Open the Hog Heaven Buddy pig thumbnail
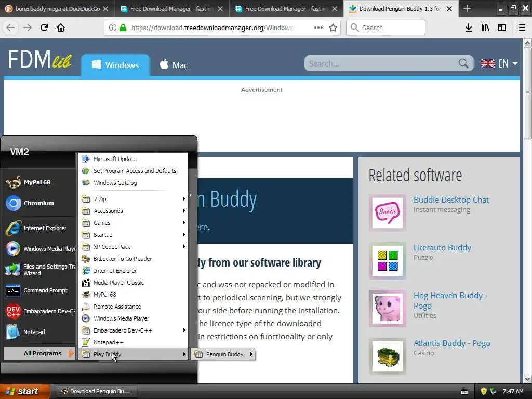Screen dimensions: 532x399 click(x=388, y=309)
